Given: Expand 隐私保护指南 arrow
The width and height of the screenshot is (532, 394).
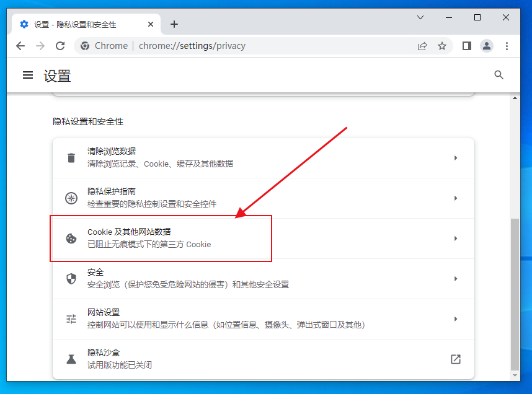Looking at the screenshot, I should 456,198.
